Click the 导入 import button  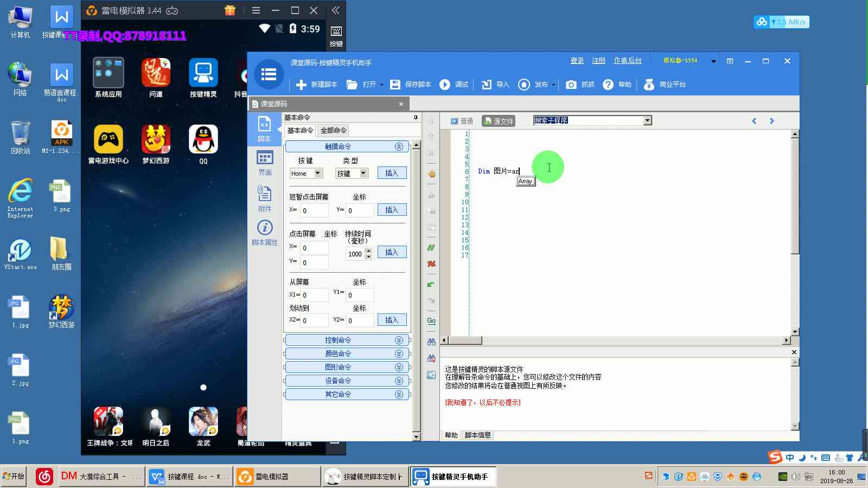point(495,85)
